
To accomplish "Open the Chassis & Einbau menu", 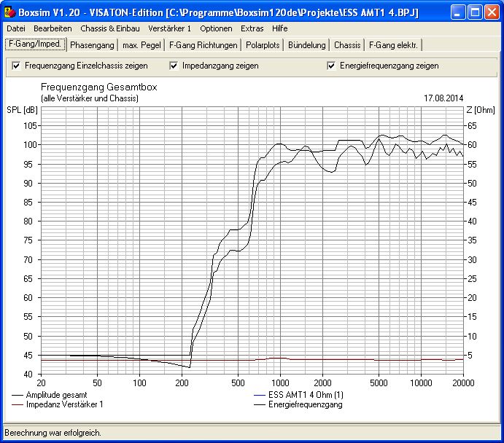I will tap(109, 28).
